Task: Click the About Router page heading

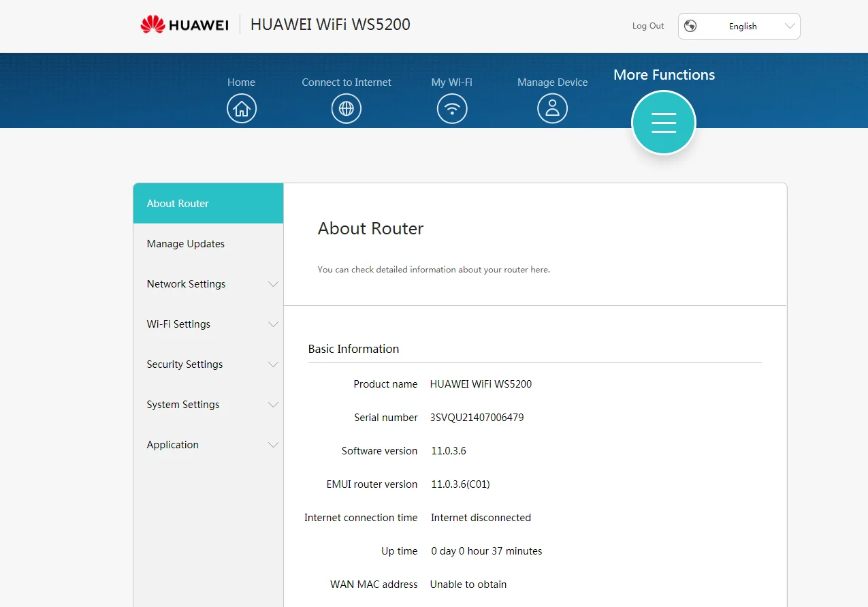Action: tap(370, 228)
